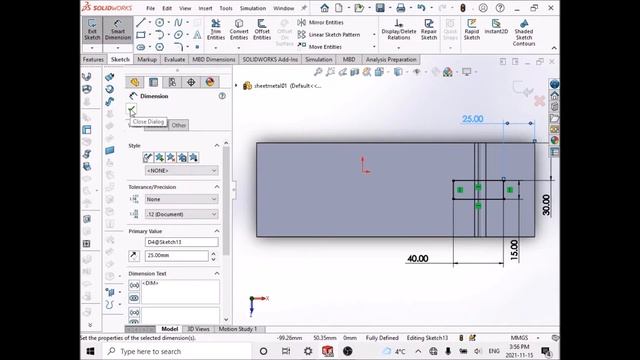Click the sketch cancel red X in corner
The image size is (640, 360).
pyautogui.click(x=539, y=101)
